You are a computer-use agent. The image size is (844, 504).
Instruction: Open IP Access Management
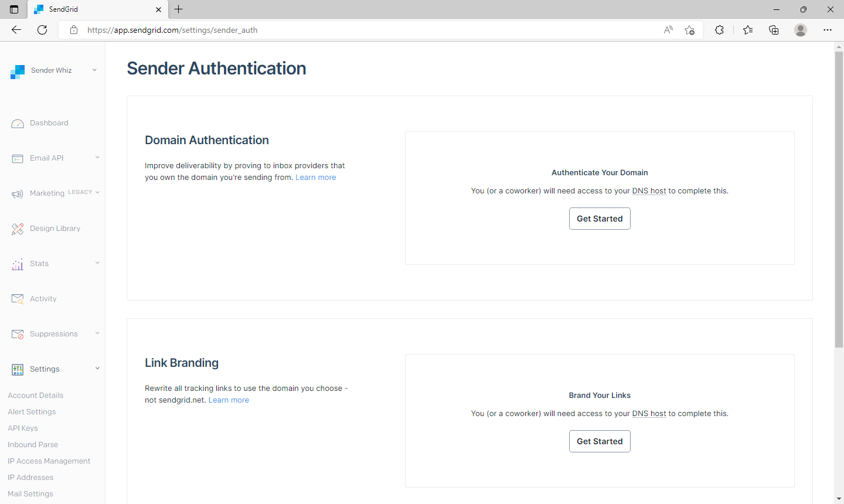coord(49,461)
